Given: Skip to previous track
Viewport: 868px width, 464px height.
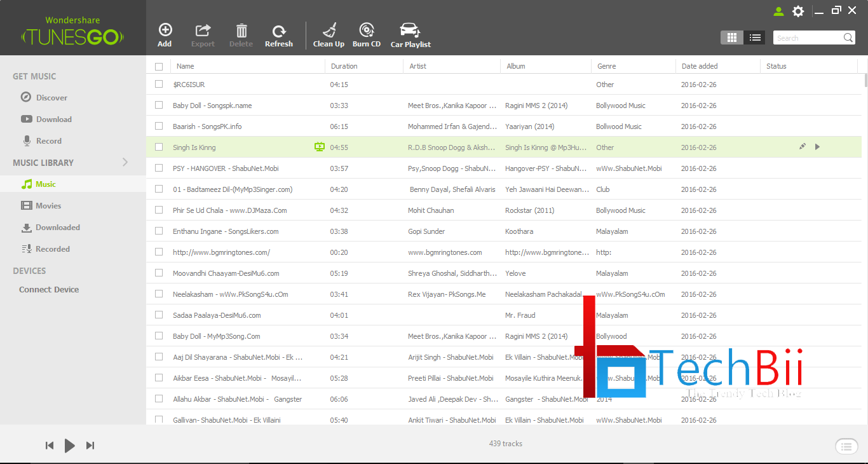Looking at the screenshot, I should tap(50, 446).
